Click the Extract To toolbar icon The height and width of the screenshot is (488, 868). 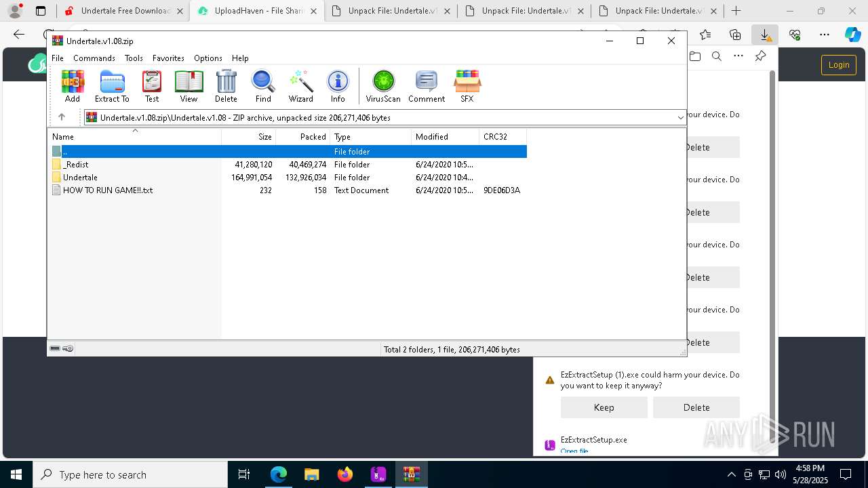[112, 86]
